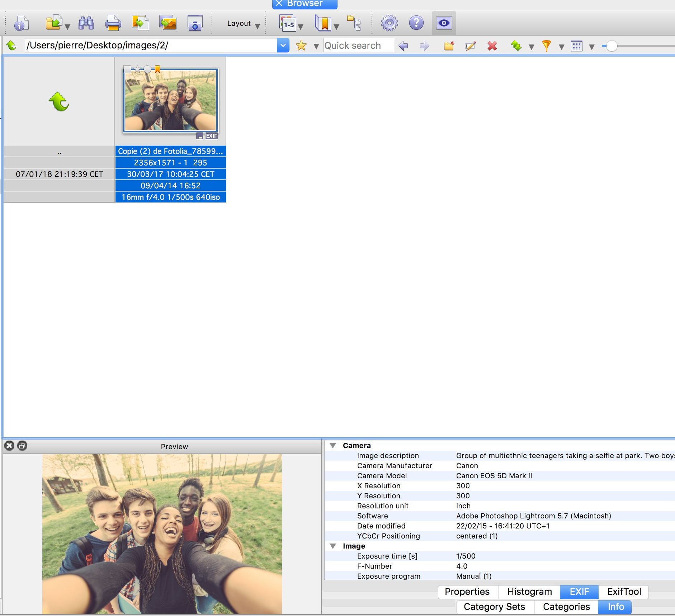Image resolution: width=675 pixels, height=616 pixels.
Task: Detach the Preview panel
Action: pos(22,446)
